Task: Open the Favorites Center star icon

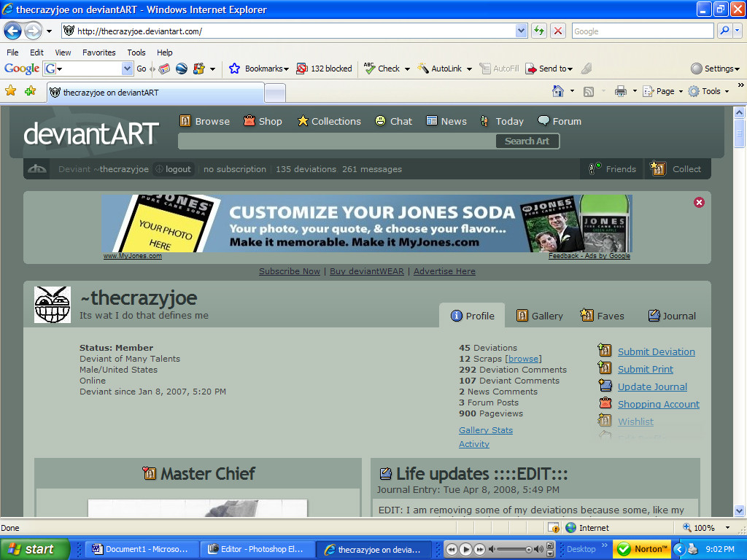Action: tap(11, 90)
